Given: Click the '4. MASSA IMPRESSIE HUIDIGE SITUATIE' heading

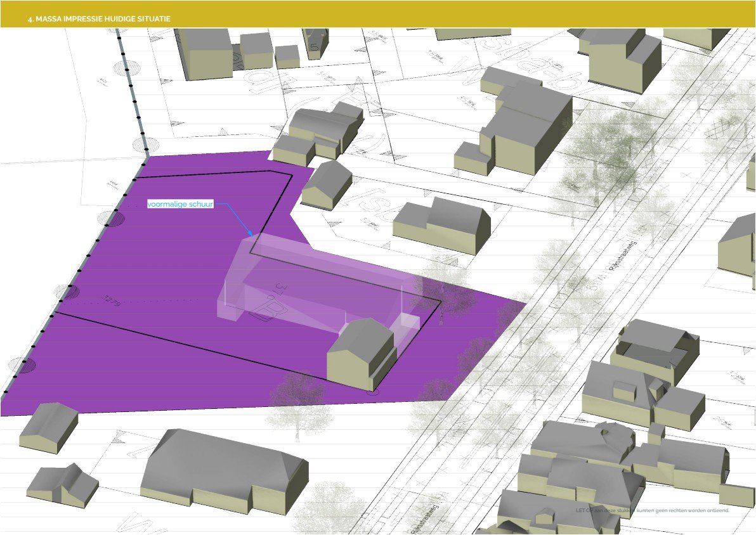Looking at the screenshot, I should click(99, 20).
